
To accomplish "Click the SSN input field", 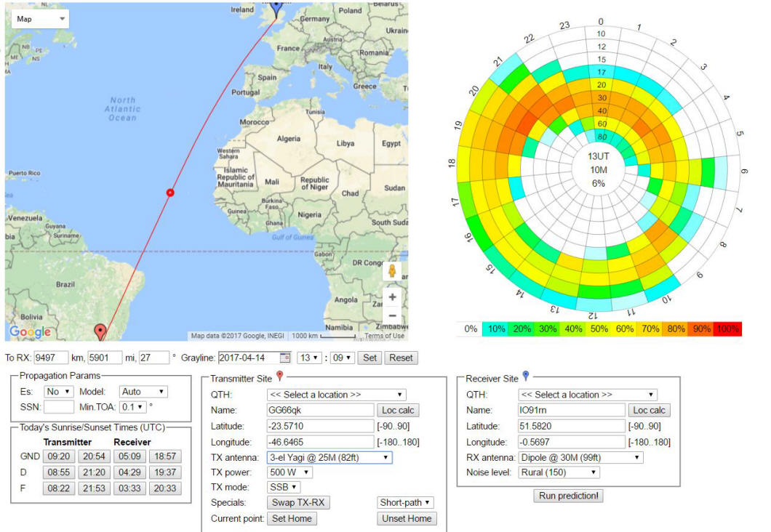I will [x=58, y=408].
